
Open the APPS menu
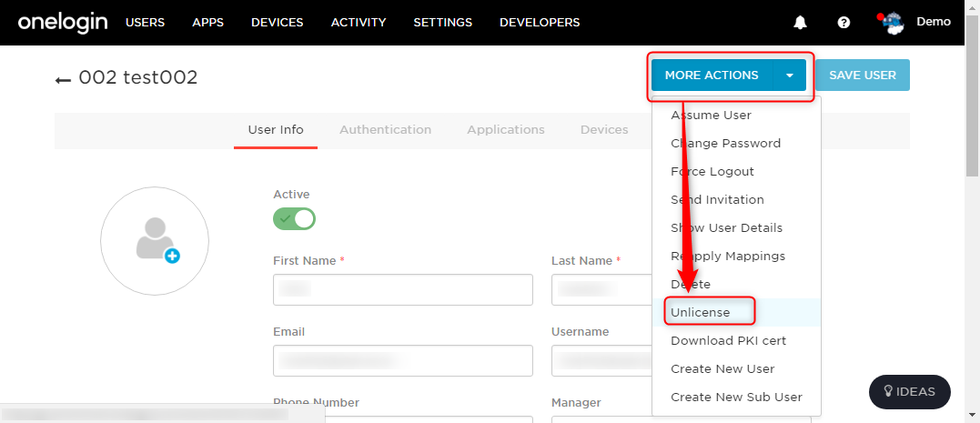point(208,23)
